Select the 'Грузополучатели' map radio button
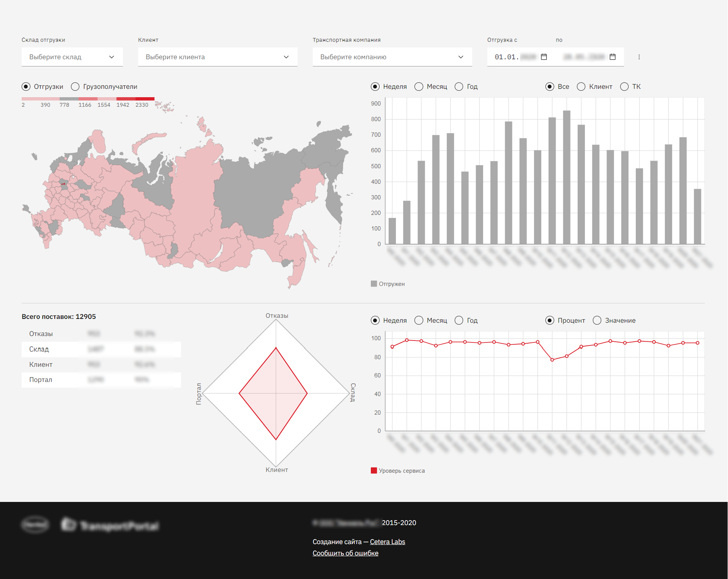Viewport: 728px width, 579px height. coord(75,87)
